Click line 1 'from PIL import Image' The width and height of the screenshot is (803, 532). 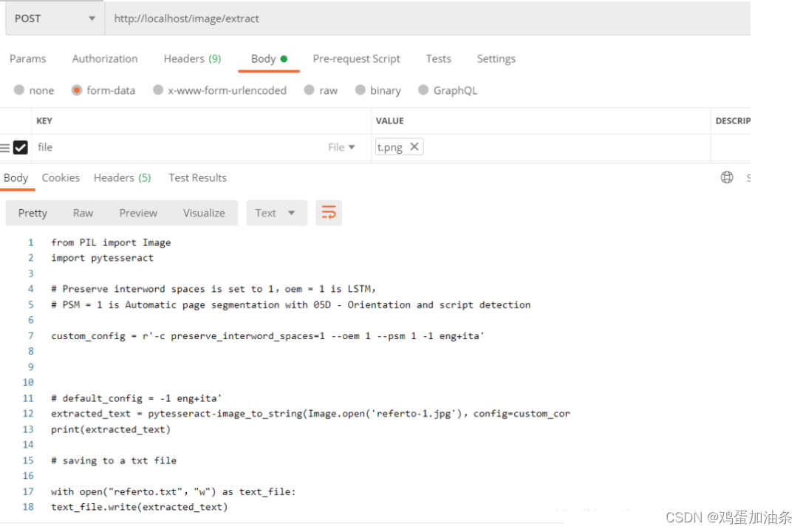click(x=111, y=242)
